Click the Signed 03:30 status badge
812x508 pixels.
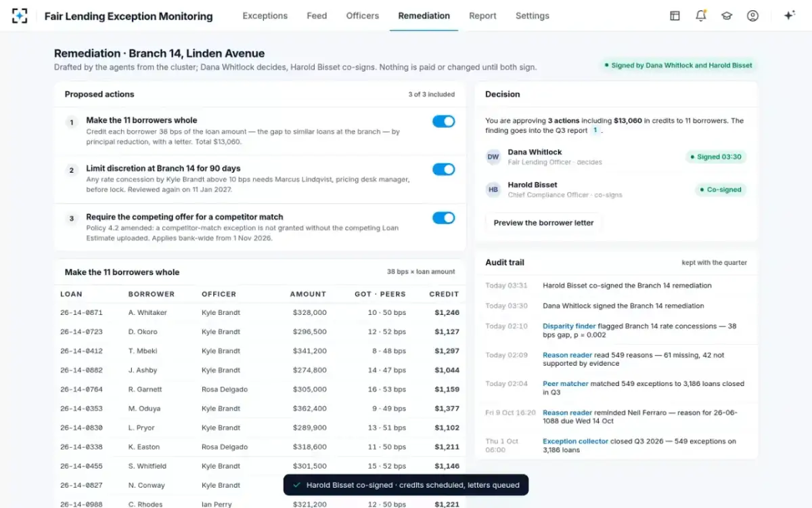tap(716, 157)
